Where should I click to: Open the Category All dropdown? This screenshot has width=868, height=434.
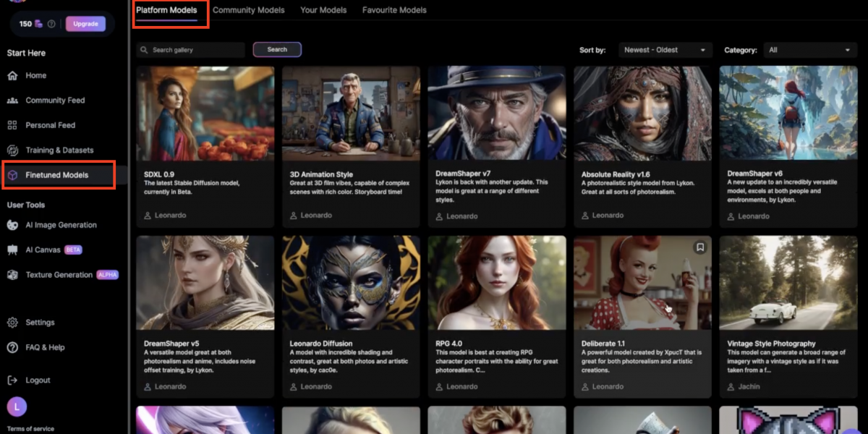point(812,50)
